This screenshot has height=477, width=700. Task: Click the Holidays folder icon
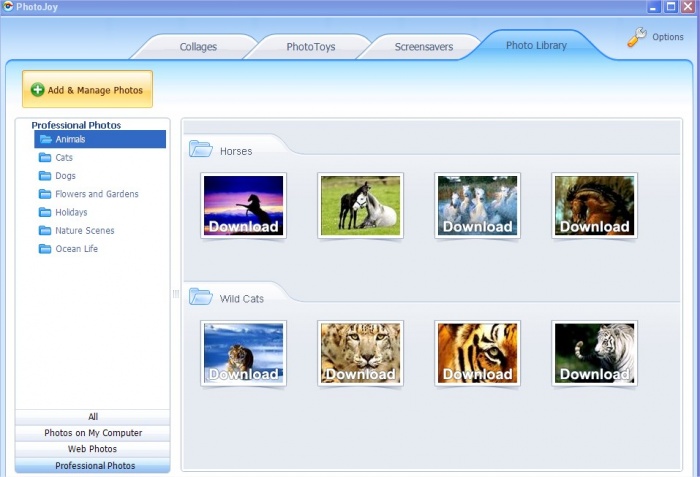[45, 212]
